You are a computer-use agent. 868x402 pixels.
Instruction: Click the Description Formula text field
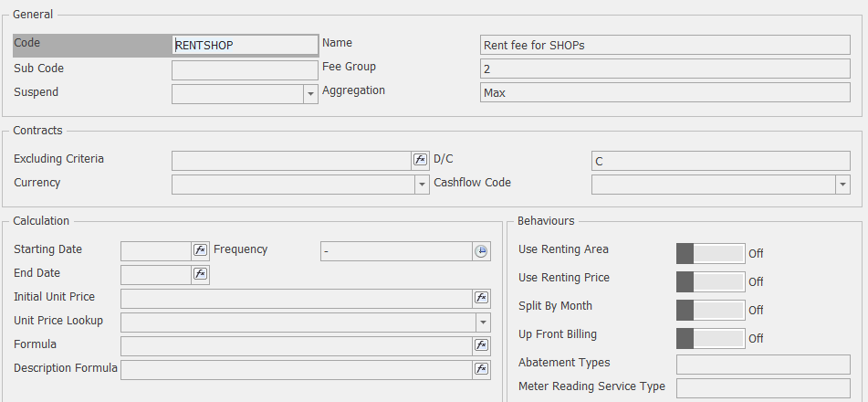pyautogui.click(x=297, y=370)
